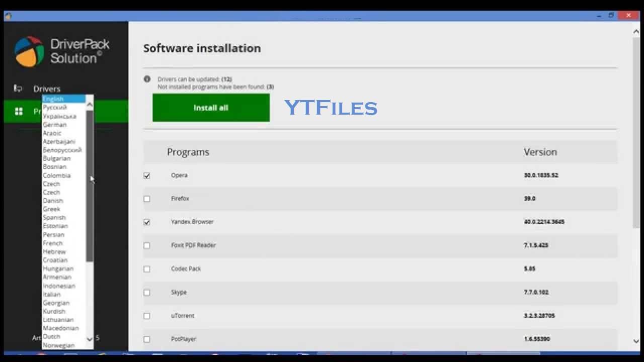Image resolution: width=644 pixels, height=362 pixels.
Task: Select Lithuanian from the language list
Action: tap(64, 319)
